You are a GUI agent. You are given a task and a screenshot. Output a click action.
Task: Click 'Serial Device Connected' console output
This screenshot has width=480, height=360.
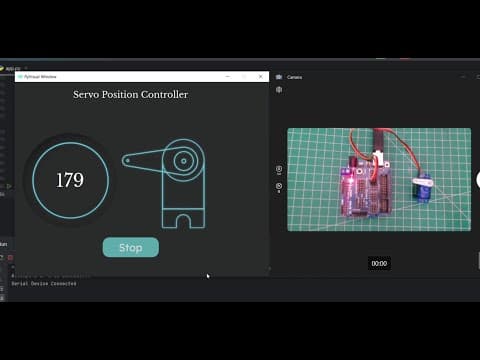[x=44, y=284]
